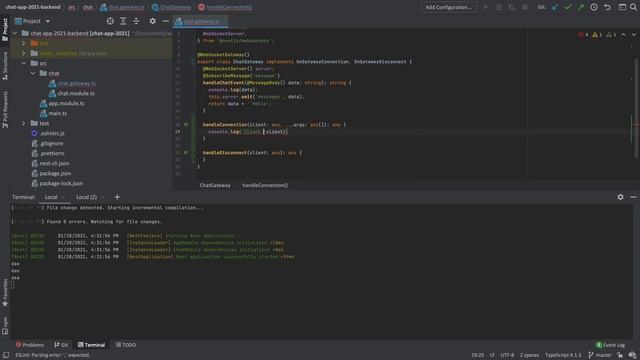Screen dimensions: 640x360
Task: Hide the Project panel with minus icon
Action: pos(165,21)
